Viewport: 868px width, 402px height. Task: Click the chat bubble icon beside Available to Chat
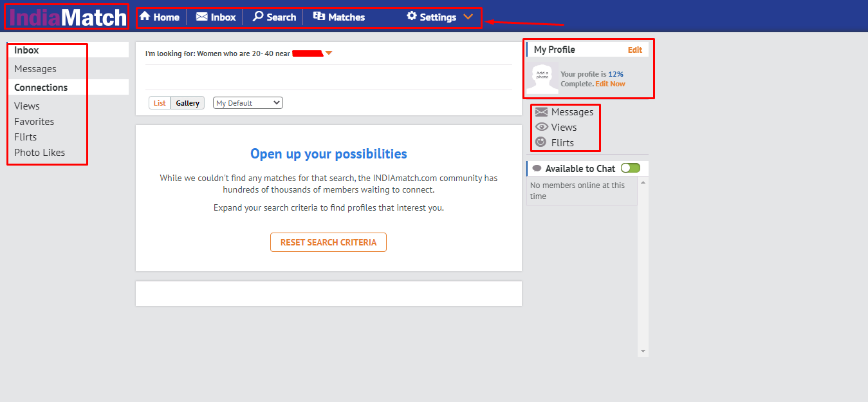tap(537, 169)
